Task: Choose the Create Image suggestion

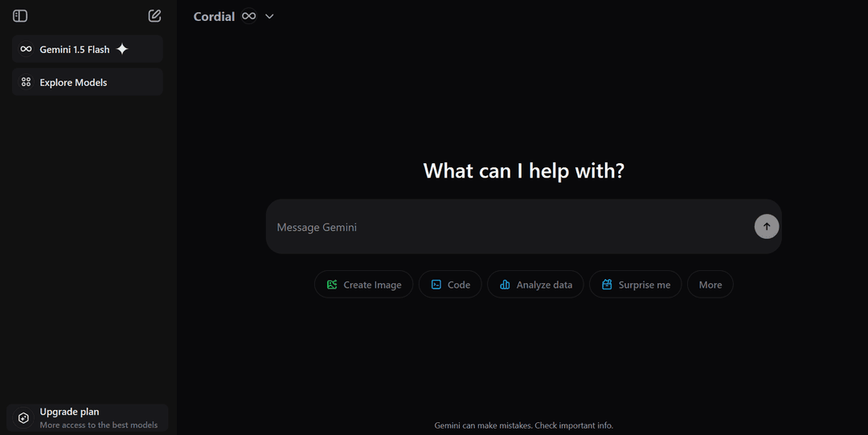Action: [x=364, y=285]
